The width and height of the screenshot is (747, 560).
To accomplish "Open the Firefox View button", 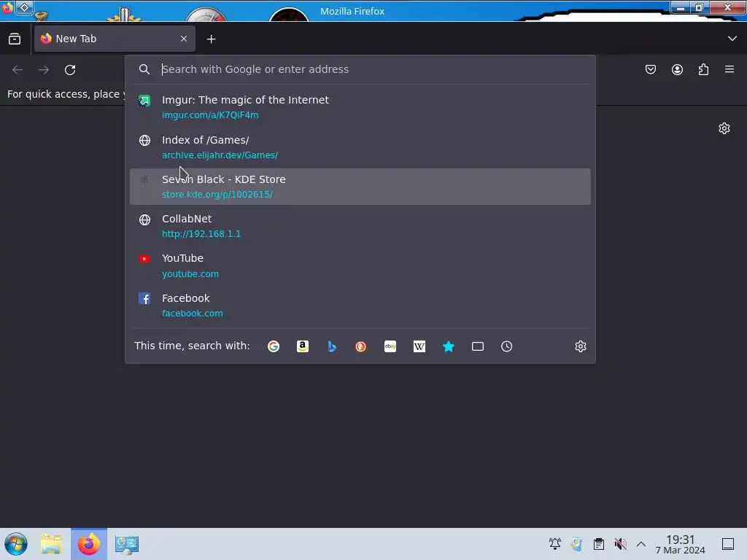I will tap(15, 39).
